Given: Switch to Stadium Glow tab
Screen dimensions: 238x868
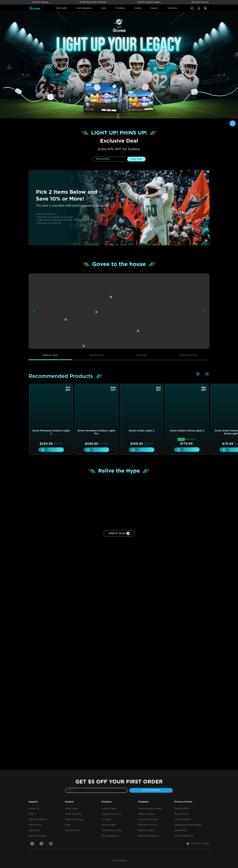Looking at the screenshot, I should coord(50,355).
